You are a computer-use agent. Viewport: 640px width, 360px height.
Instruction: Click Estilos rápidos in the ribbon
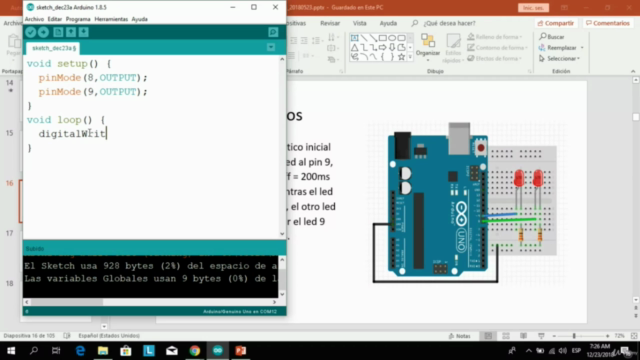click(x=453, y=48)
